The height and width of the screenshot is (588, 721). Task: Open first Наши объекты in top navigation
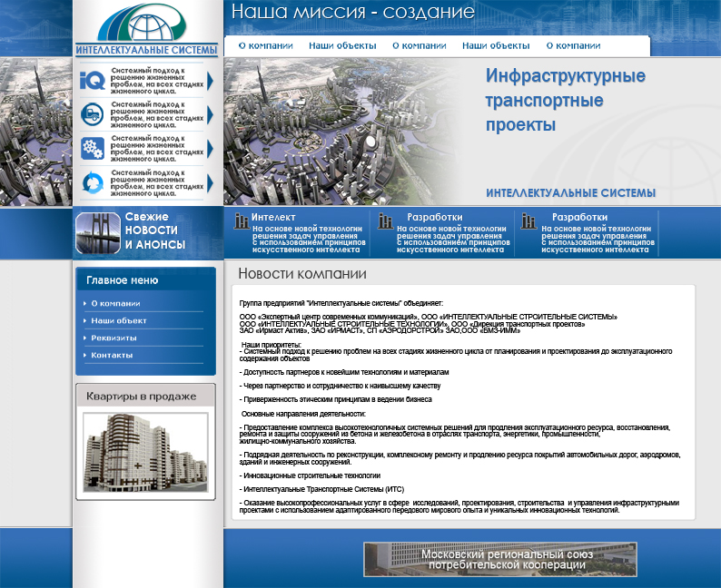pos(342,45)
